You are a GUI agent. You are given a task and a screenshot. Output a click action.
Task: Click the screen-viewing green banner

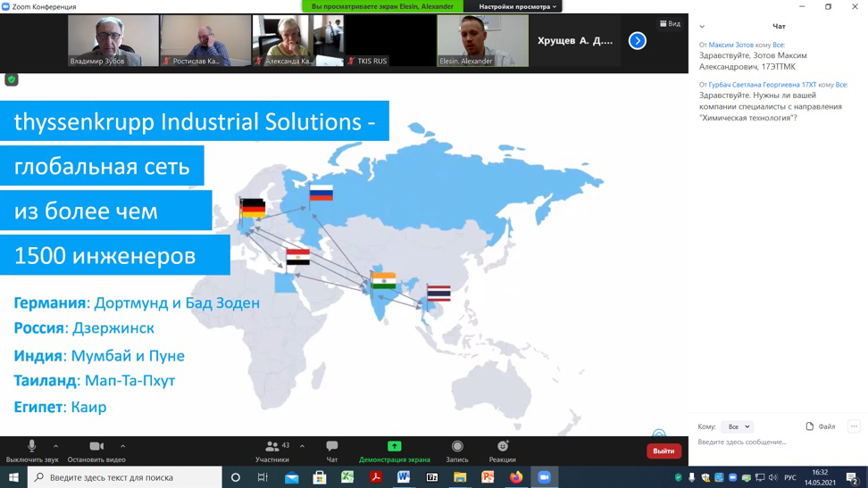tap(382, 6)
